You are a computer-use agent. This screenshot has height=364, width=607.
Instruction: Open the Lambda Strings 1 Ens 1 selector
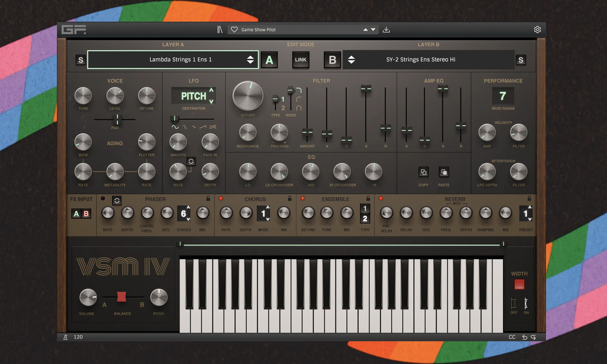(173, 59)
